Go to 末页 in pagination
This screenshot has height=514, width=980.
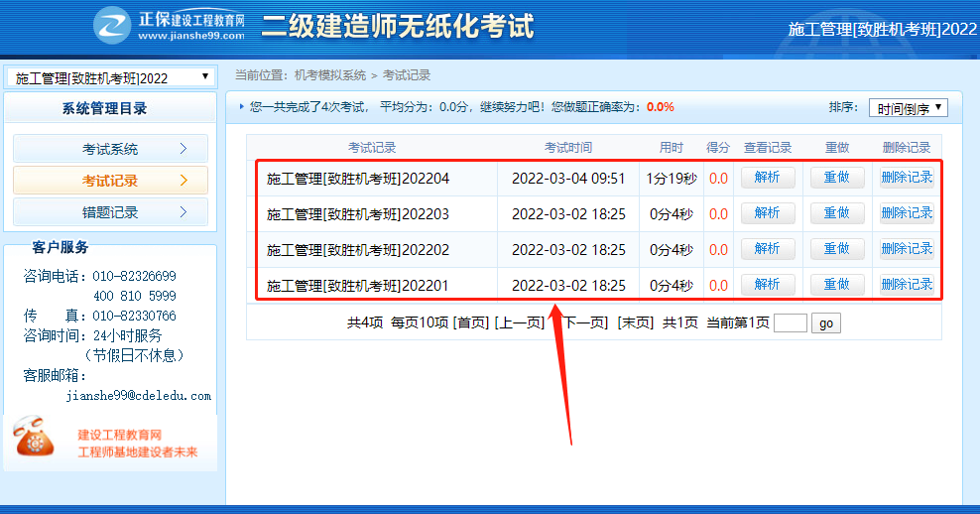point(636,322)
